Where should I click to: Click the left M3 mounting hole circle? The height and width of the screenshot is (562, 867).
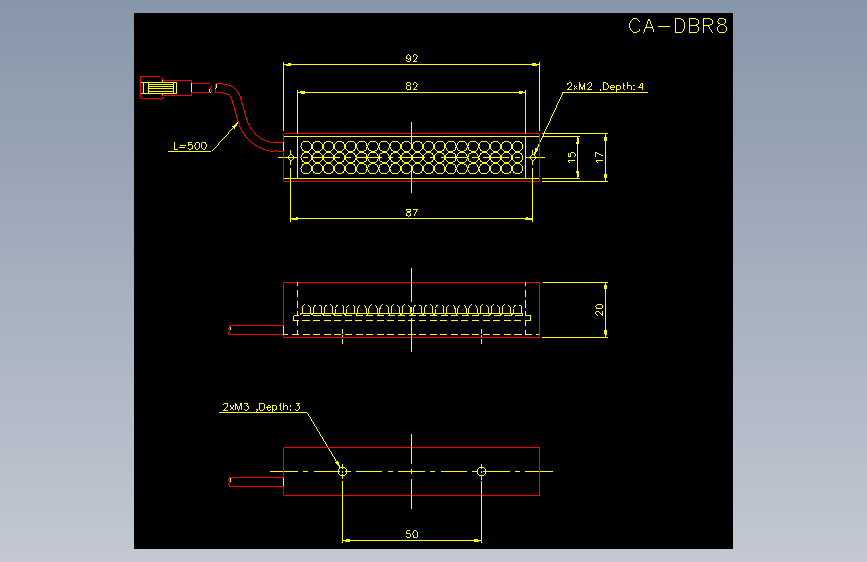click(x=342, y=471)
